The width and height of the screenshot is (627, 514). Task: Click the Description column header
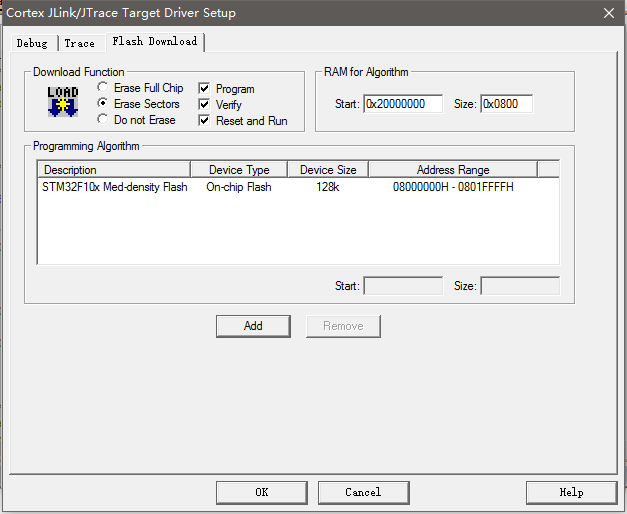tap(114, 170)
